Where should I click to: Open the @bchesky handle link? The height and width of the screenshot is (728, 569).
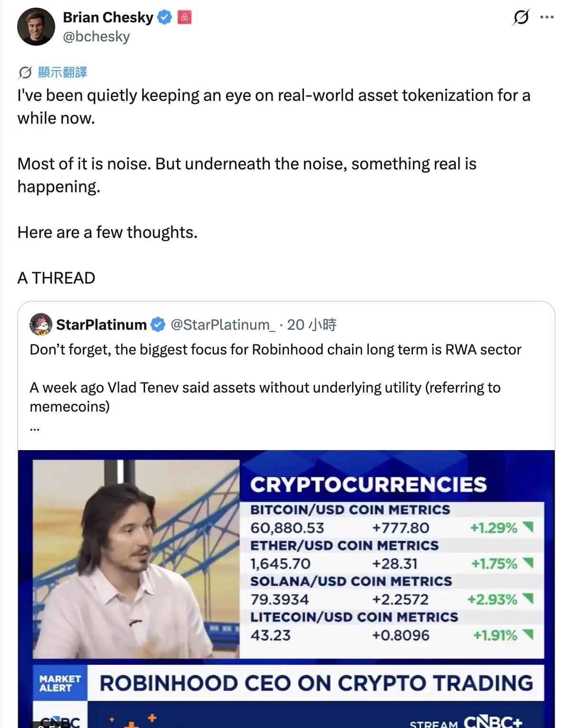click(96, 37)
